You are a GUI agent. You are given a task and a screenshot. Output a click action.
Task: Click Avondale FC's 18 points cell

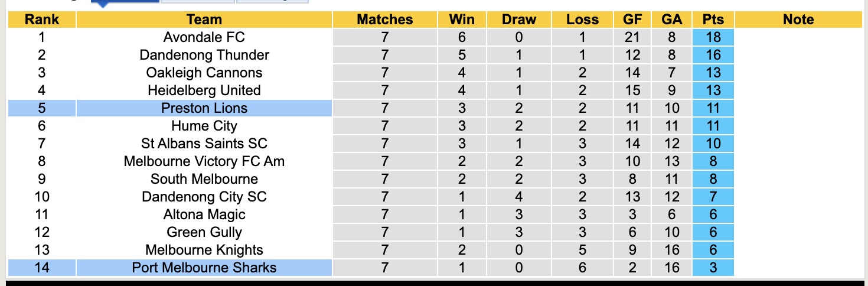pyautogui.click(x=713, y=37)
